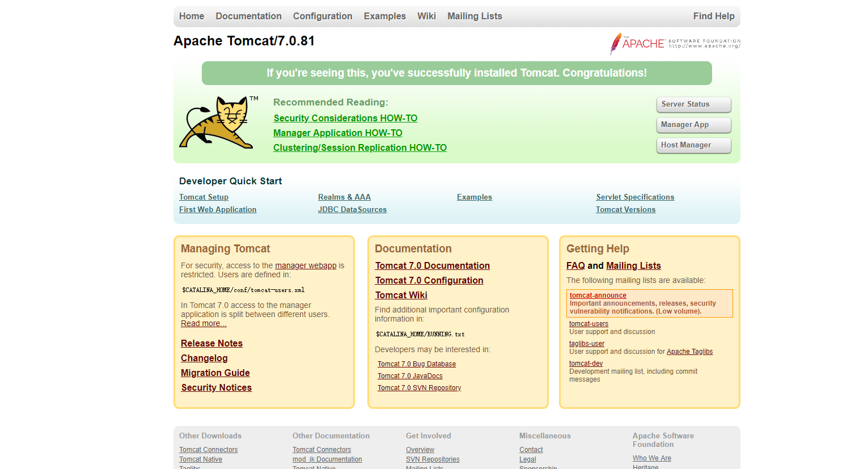Click the Developer Quick Start heading
The height and width of the screenshot is (469, 868).
(230, 181)
